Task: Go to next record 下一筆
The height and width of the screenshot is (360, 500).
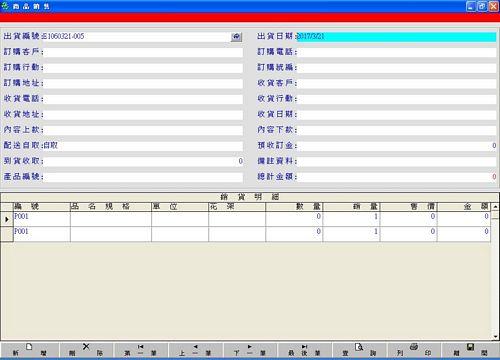Action: click(250, 350)
